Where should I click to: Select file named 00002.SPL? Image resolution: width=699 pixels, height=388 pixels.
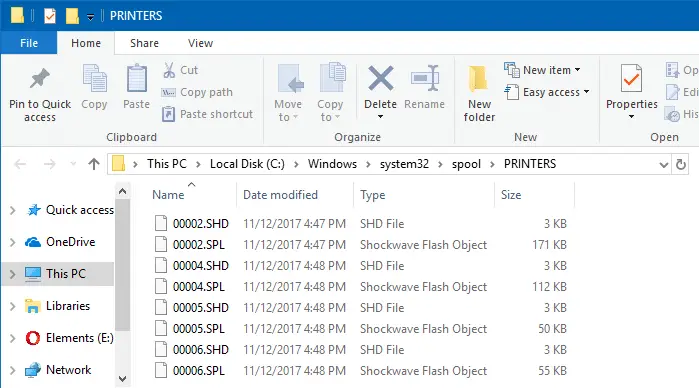(x=199, y=245)
